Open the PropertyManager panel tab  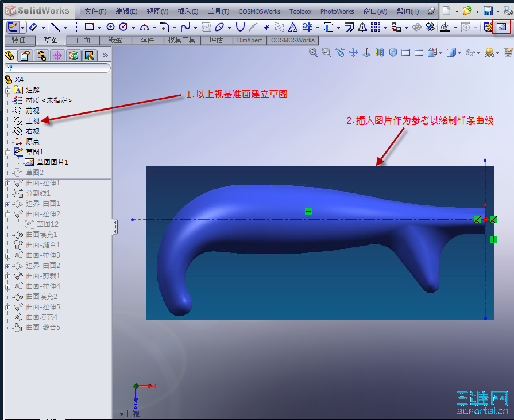coord(25,56)
